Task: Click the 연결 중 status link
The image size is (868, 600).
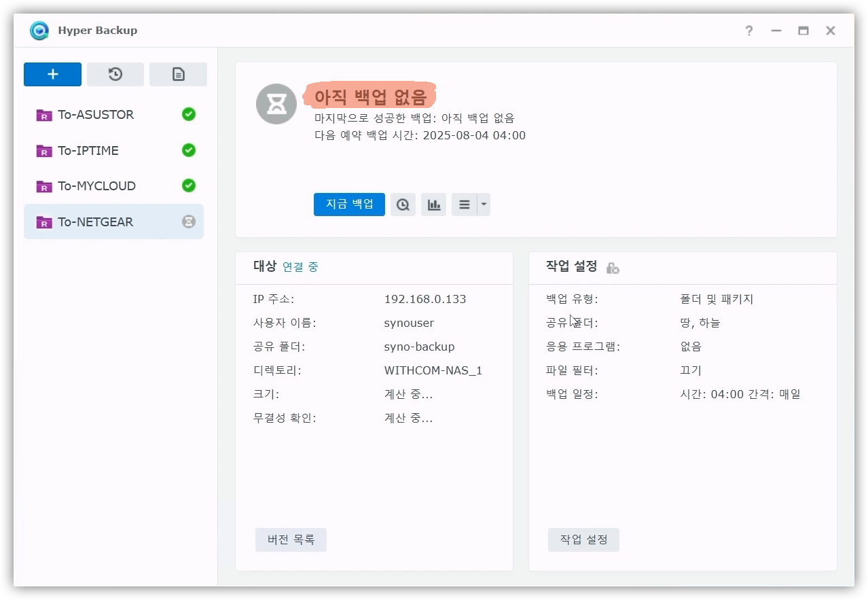Action: tap(300, 267)
